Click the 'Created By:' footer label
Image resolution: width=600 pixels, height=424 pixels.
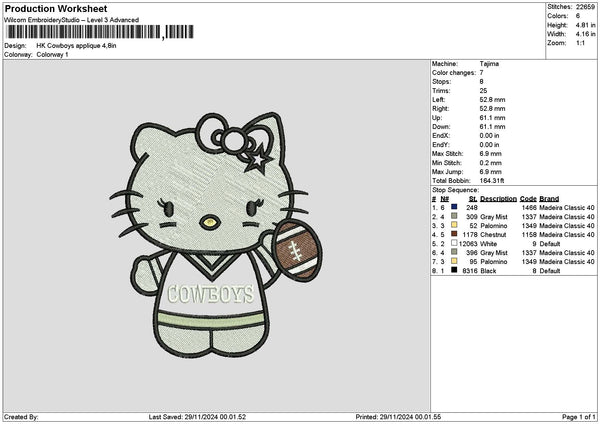(x=21, y=417)
